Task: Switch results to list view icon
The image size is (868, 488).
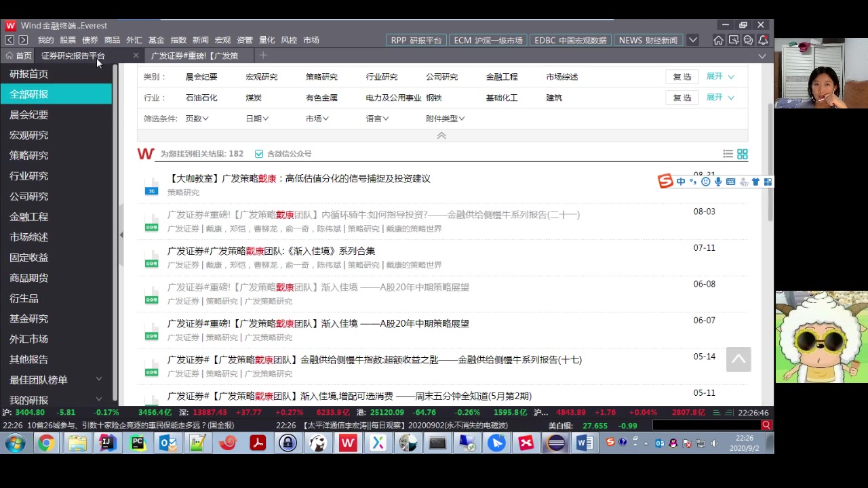Action: (728, 154)
